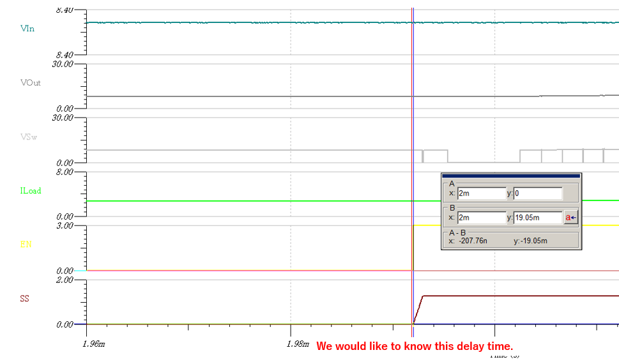Viewport: 619px width, 364px height.
Task: Select the VOut trace label
Action: 31,82
